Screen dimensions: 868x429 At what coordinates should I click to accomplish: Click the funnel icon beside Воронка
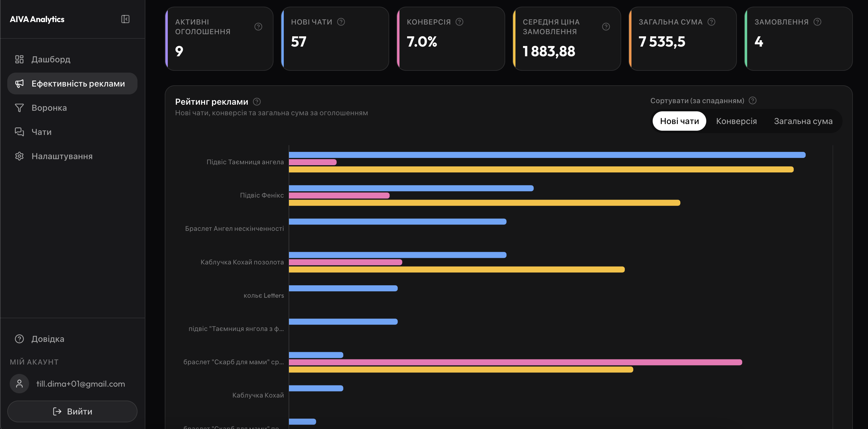tap(19, 108)
